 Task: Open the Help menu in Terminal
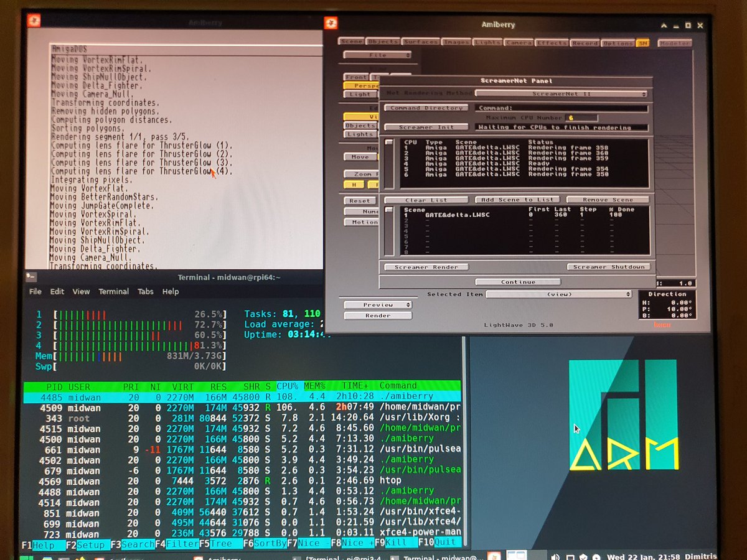click(171, 291)
